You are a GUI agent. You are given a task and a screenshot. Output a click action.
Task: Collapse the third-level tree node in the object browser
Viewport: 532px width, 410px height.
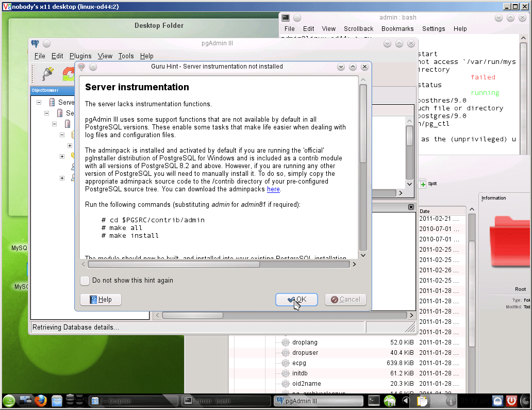tap(54, 124)
